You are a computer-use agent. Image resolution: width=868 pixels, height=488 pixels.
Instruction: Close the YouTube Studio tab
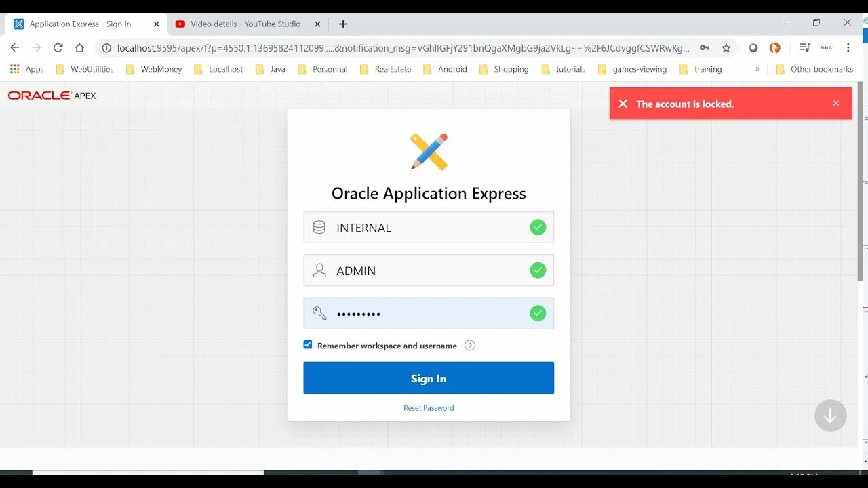coord(317,24)
